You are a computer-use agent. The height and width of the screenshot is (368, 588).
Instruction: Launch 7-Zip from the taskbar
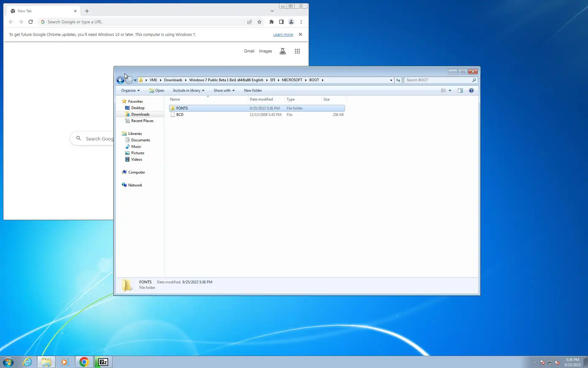(103, 362)
